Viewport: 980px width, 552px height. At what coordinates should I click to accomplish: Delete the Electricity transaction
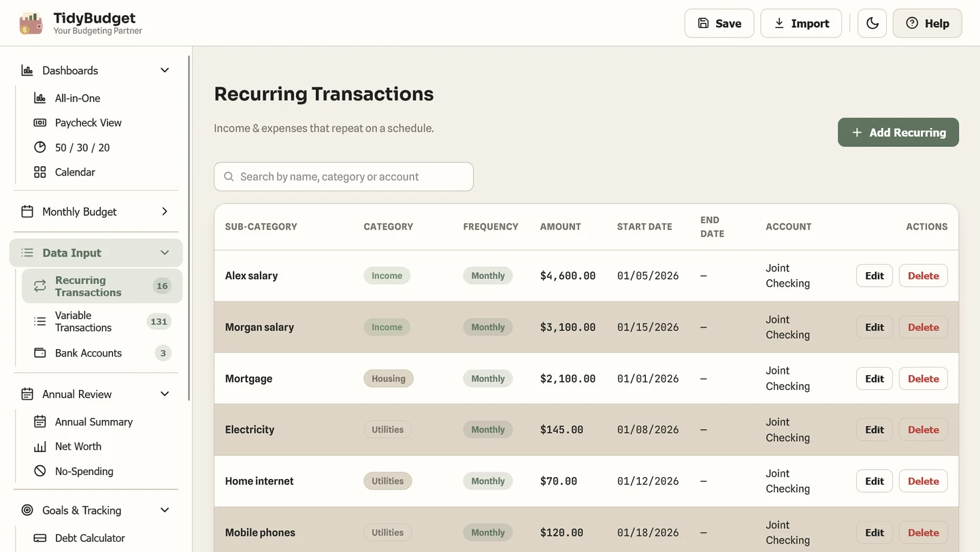point(924,429)
